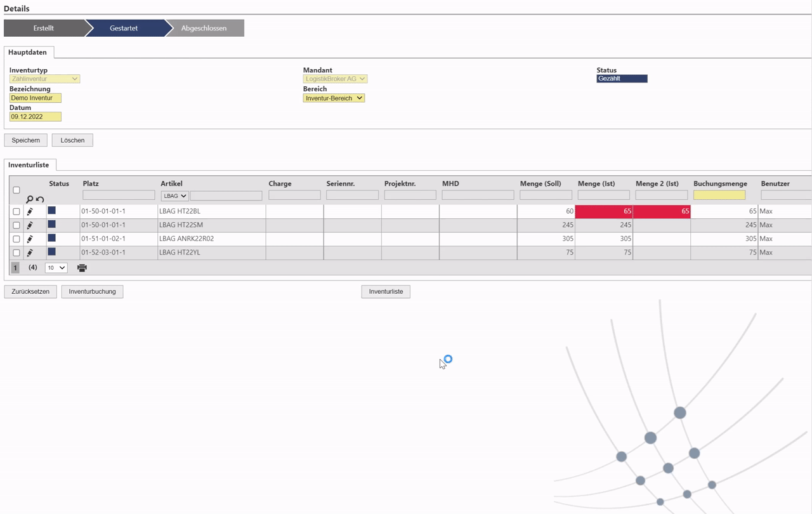
Task: Click the Speichern button
Action: [x=26, y=140]
